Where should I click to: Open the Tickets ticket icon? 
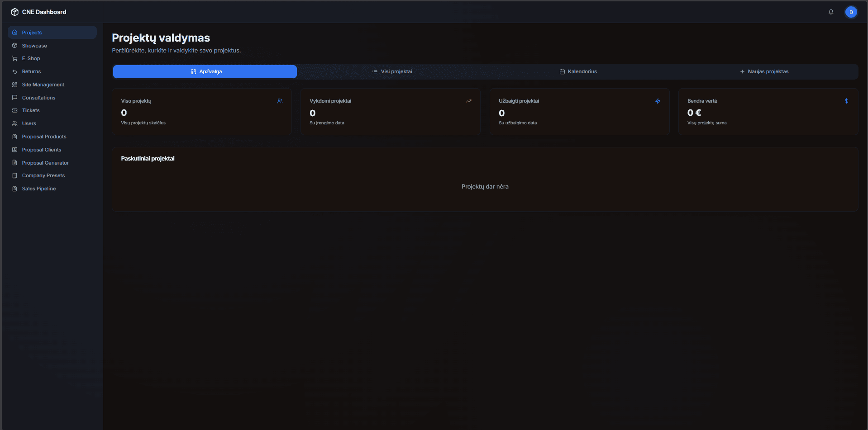14,110
